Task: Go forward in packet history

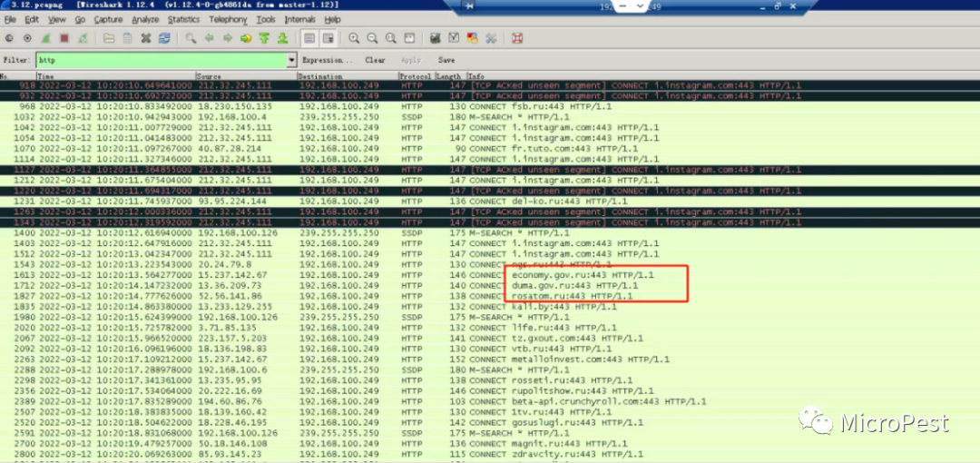Action: point(228,39)
